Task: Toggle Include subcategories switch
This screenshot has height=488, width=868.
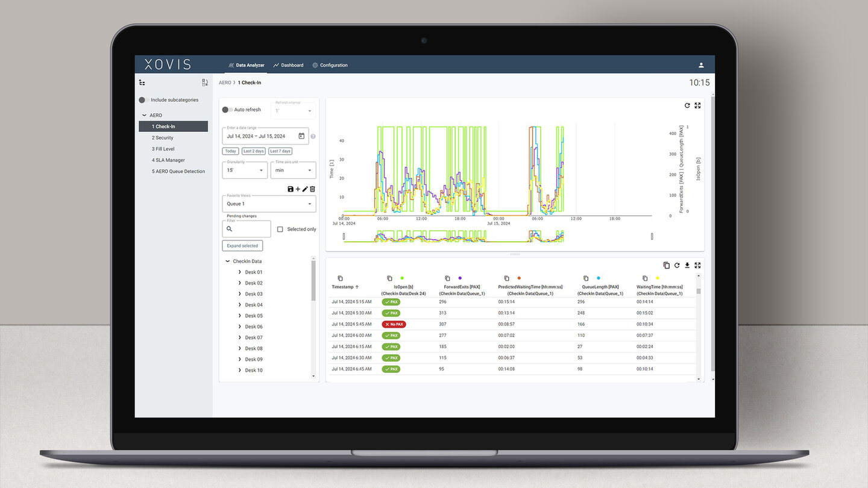Action: pyautogui.click(x=143, y=100)
